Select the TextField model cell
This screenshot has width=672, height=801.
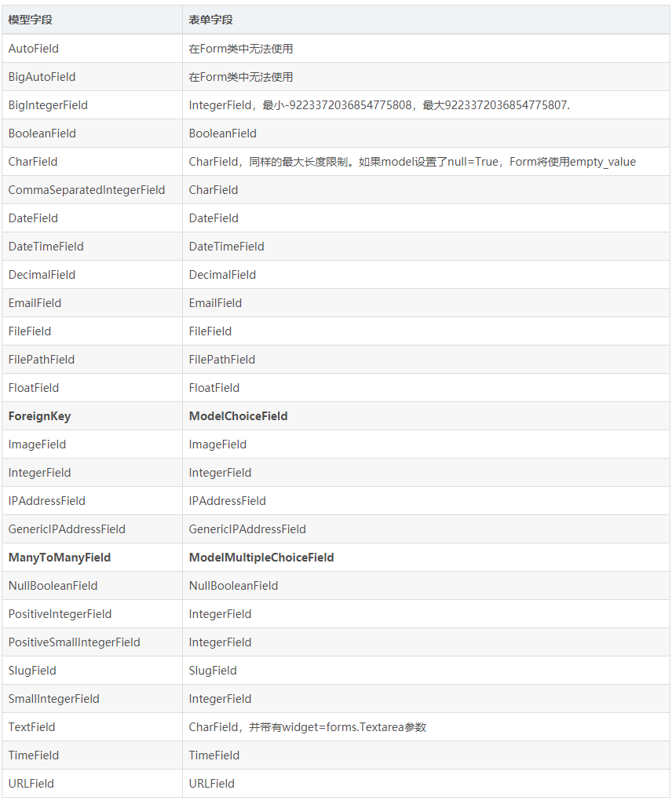coord(92,727)
